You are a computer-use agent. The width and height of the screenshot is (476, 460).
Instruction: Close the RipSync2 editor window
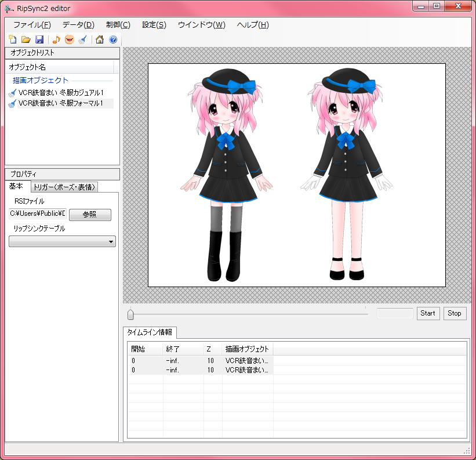[x=458, y=6]
